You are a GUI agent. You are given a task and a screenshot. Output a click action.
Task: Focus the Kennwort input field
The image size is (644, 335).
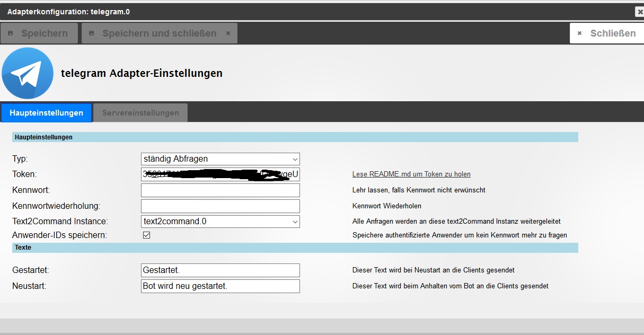click(x=220, y=190)
